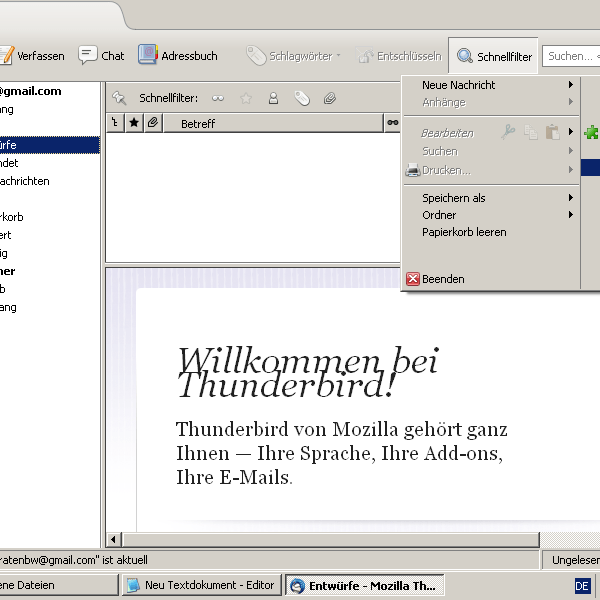Open the Schlagwörter dropdown arrow
This screenshot has width=600, height=600.
[x=338, y=56]
